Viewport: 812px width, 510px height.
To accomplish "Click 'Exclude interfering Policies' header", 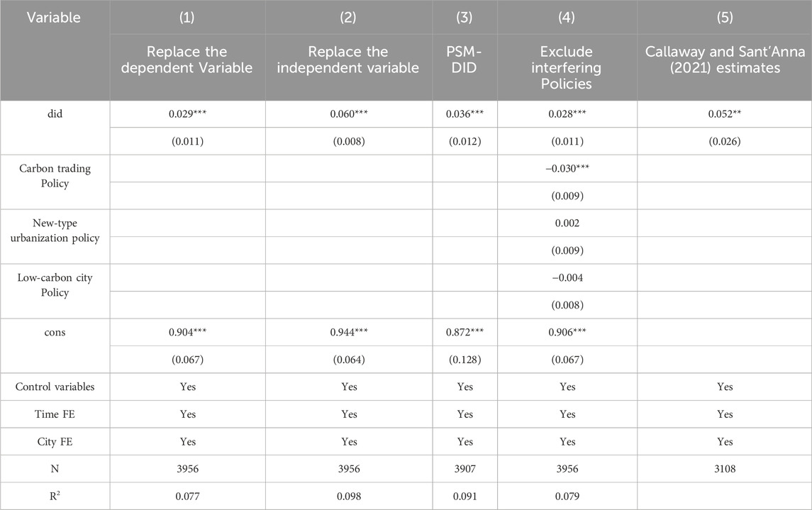I will click(567, 68).
